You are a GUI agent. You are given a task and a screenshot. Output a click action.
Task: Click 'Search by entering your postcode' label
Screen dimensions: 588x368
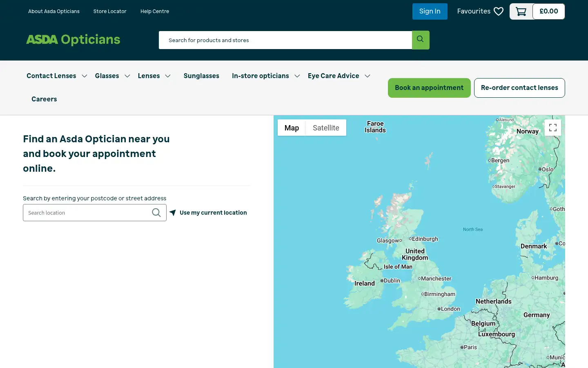pos(95,198)
